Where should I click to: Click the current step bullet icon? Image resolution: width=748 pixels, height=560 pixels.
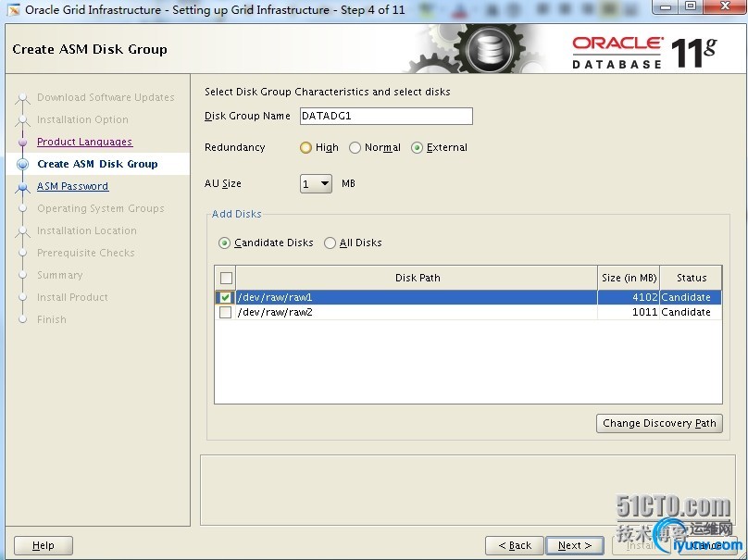22,164
